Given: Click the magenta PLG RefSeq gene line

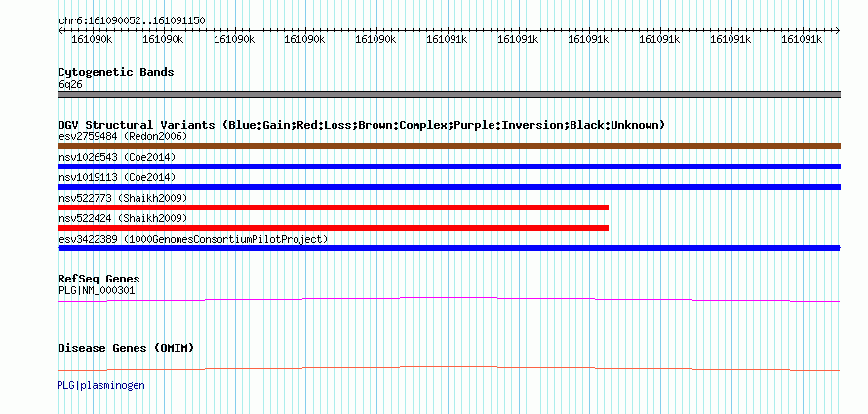Looking at the screenshot, I should (x=449, y=300).
